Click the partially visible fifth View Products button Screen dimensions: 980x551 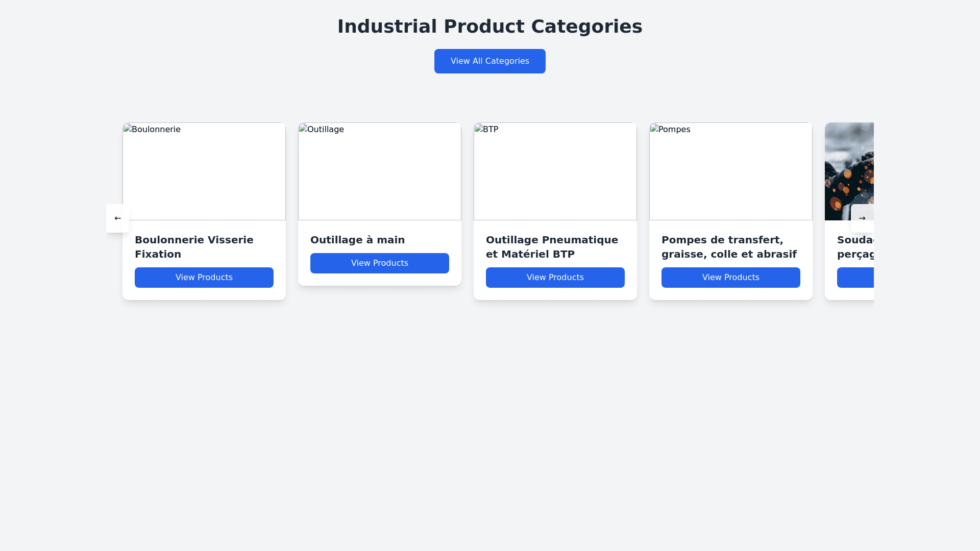coord(855,278)
